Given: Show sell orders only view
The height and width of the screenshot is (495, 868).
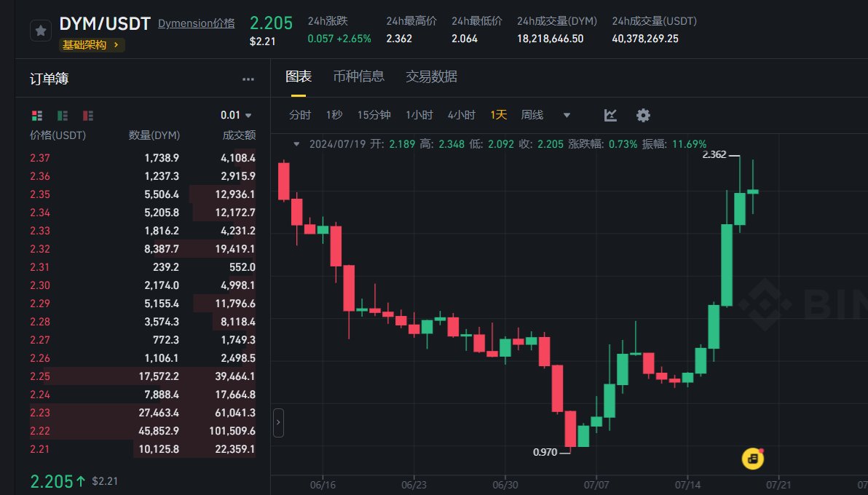Looking at the screenshot, I should click(x=88, y=115).
